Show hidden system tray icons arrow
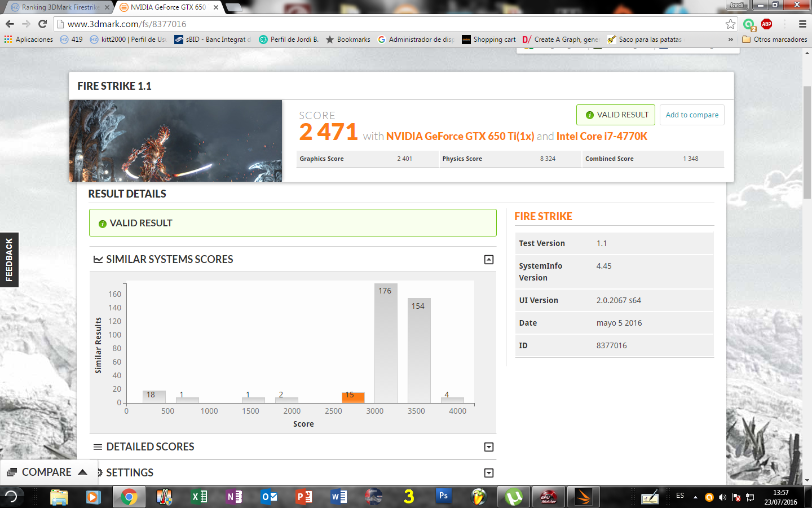The height and width of the screenshot is (508, 812). [x=695, y=497]
